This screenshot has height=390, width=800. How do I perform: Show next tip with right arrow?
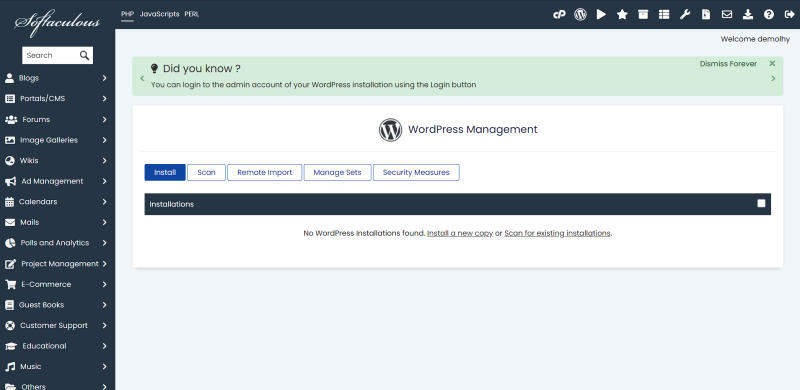pos(773,78)
